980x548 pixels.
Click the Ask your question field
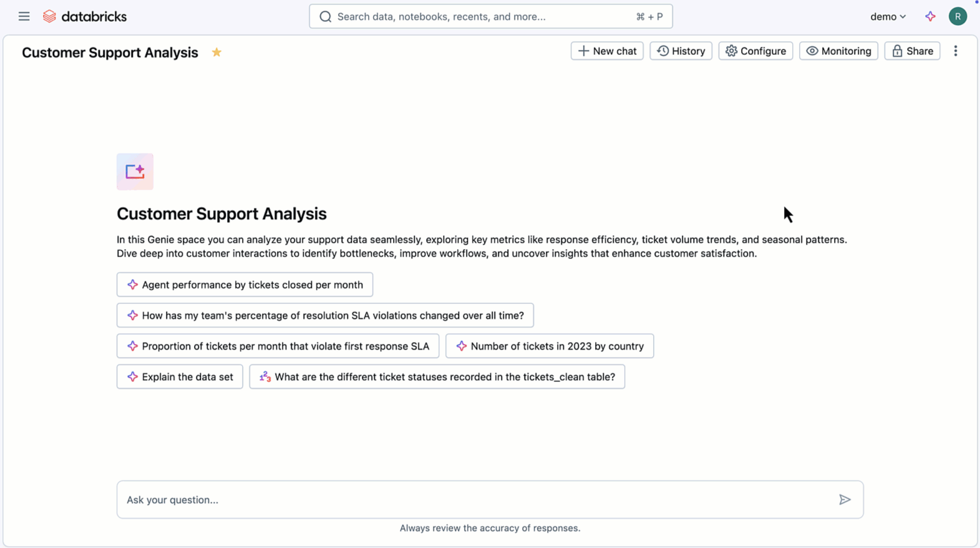point(474,499)
